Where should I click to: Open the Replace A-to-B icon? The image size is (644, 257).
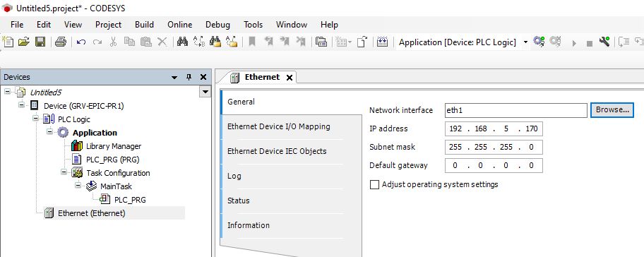coord(199,42)
